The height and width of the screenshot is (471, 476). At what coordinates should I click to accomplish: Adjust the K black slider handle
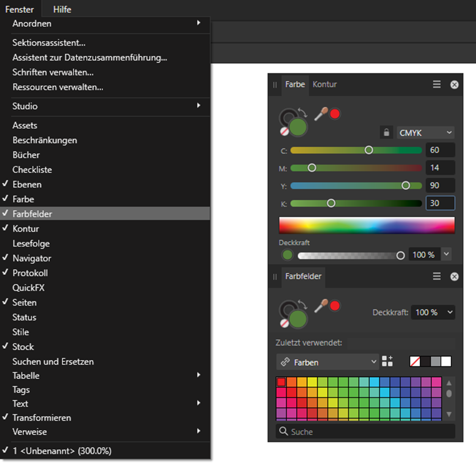point(331,203)
